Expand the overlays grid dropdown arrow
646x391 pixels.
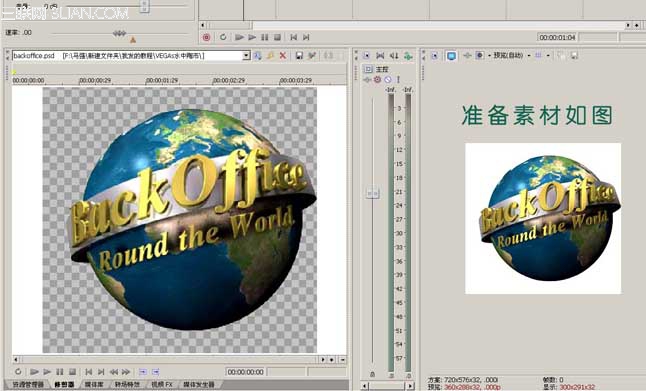click(x=548, y=55)
